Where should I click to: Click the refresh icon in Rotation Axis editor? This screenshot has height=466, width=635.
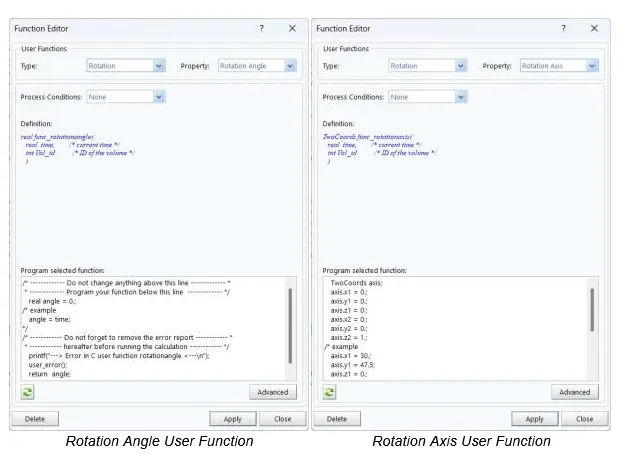(329, 392)
